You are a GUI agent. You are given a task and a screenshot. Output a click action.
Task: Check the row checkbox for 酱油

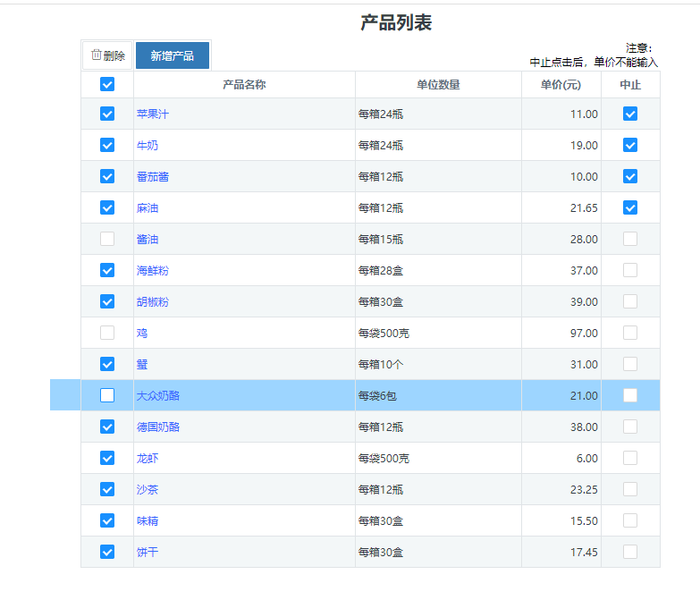point(107,239)
